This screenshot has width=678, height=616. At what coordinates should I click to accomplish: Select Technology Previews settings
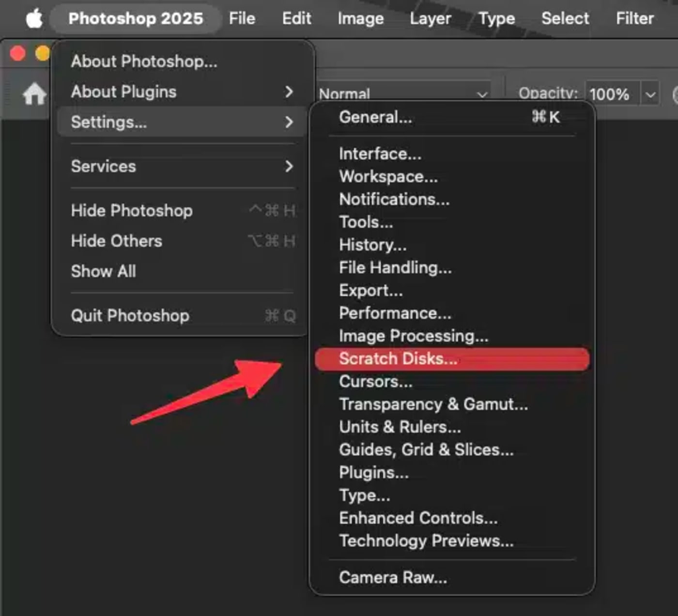426,540
